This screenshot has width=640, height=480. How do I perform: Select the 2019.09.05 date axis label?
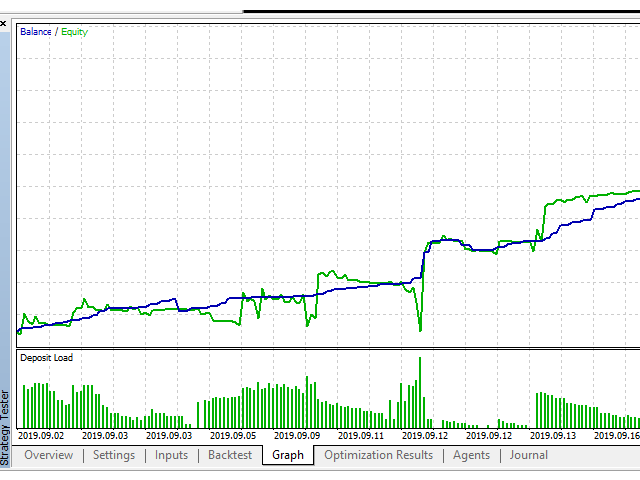point(233,435)
